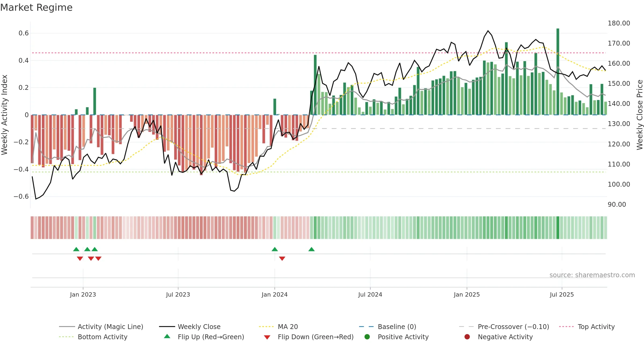Click the Jan 2024 x-axis label

pos(275,294)
